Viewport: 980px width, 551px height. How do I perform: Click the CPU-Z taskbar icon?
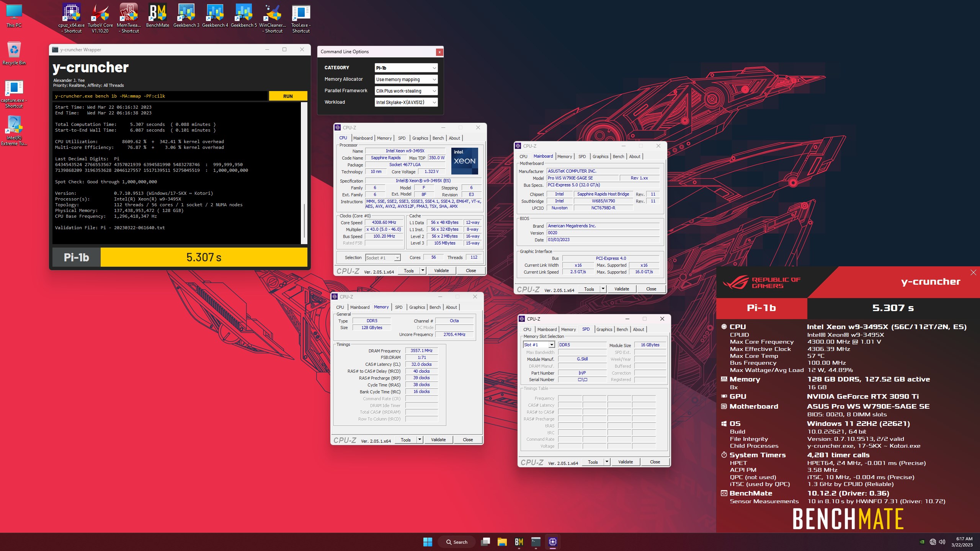(553, 542)
